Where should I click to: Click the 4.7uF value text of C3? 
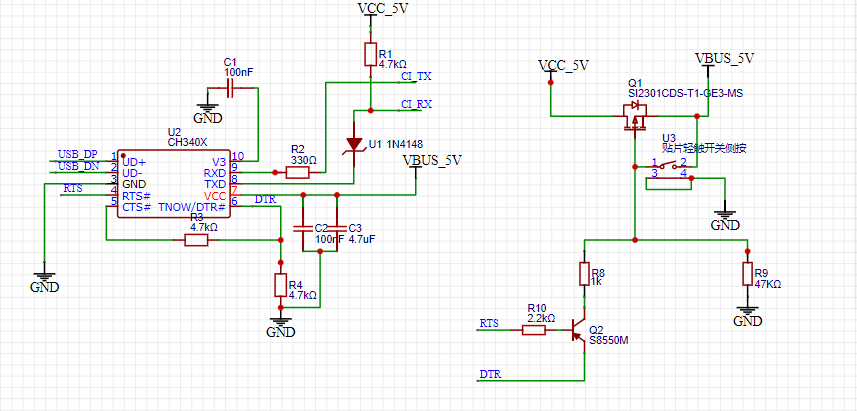coord(361,239)
